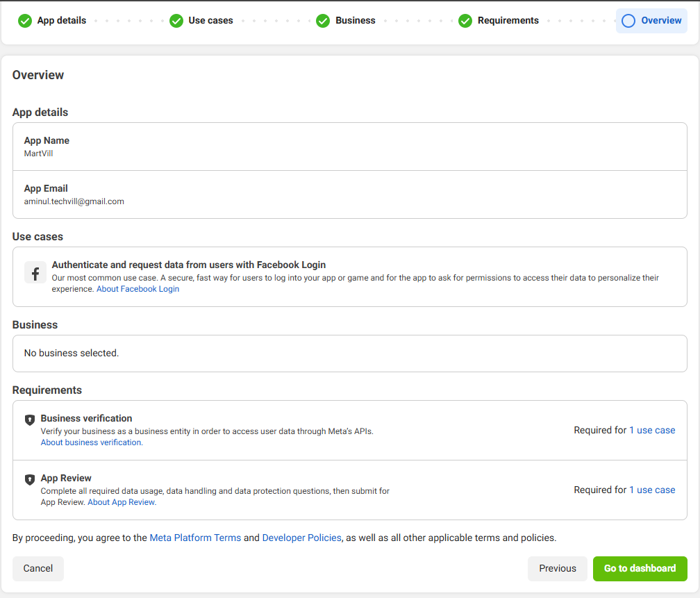Click the Previous button

557,568
